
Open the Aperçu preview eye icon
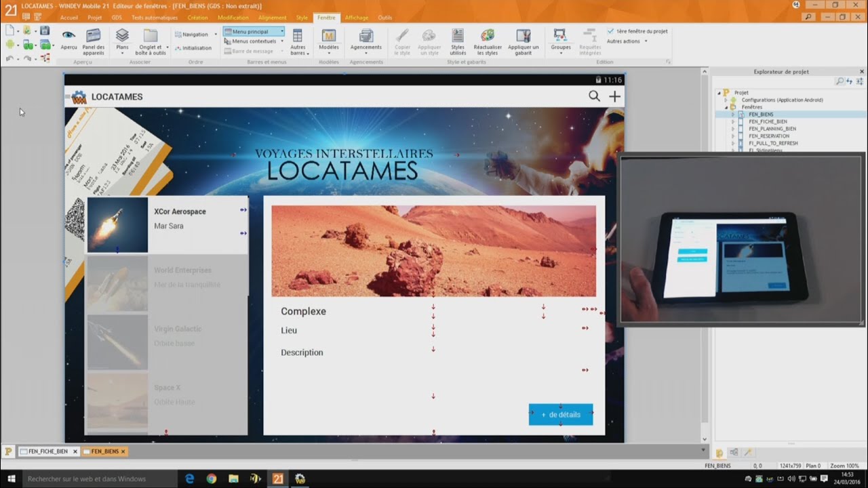coord(68,35)
